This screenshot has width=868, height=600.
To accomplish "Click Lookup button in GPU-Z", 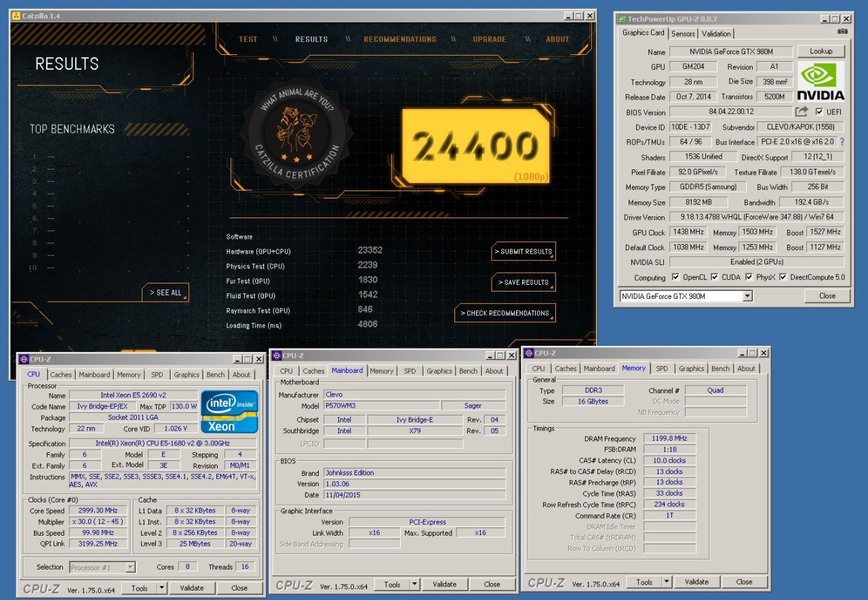I will pyautogui.click(x=821, y=51).
